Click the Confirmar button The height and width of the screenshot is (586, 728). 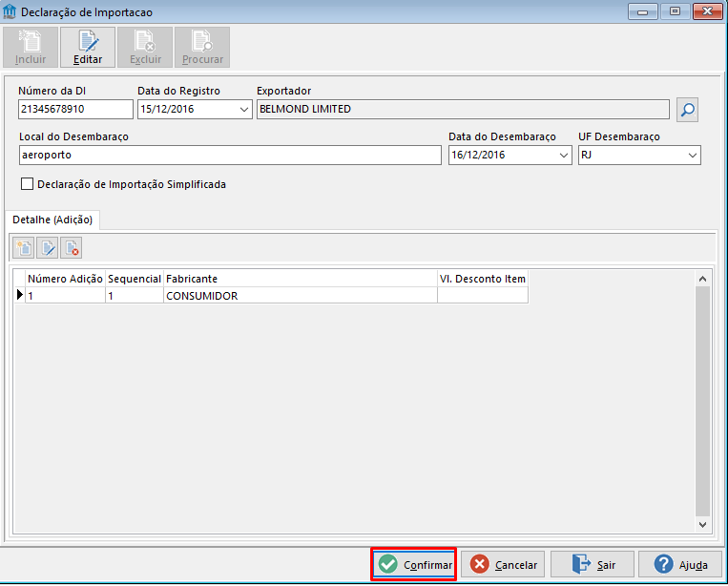click(x=414, y=564)
